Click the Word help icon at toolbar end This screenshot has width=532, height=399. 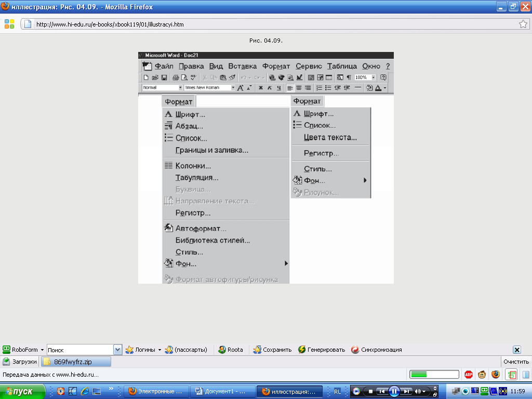tap(383, 77)
